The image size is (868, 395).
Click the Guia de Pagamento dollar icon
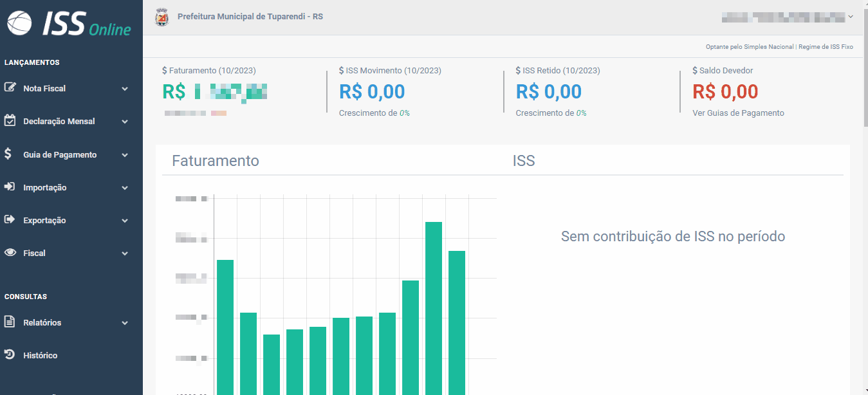8,154
